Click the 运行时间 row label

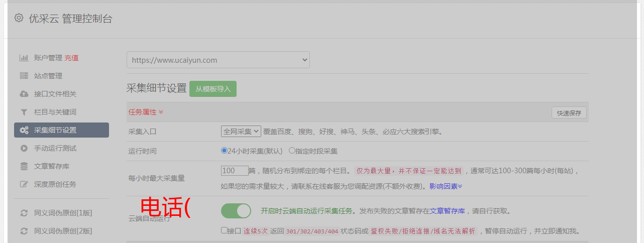tap(143, 151)
